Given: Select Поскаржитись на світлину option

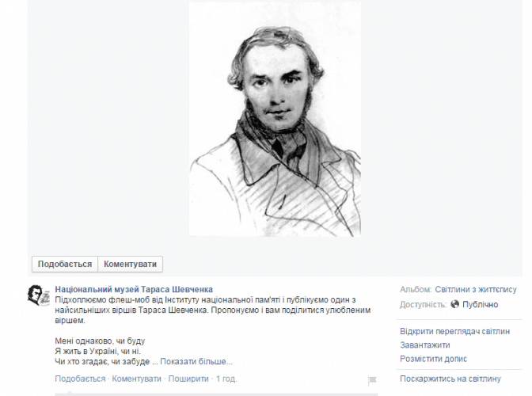Looking at the screenshot, I should click(x=450, y=379).
